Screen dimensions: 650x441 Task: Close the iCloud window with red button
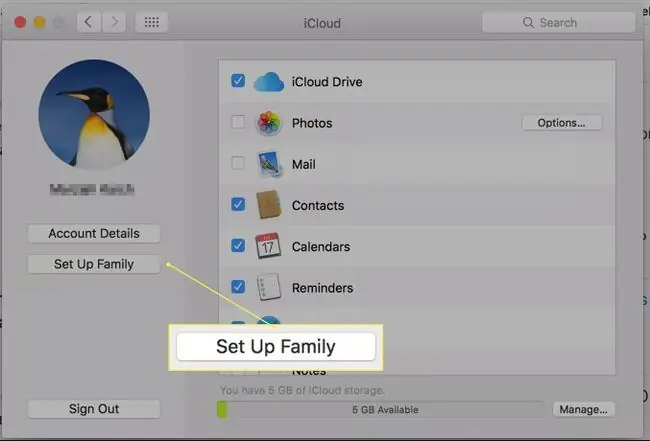click(20, 22)
